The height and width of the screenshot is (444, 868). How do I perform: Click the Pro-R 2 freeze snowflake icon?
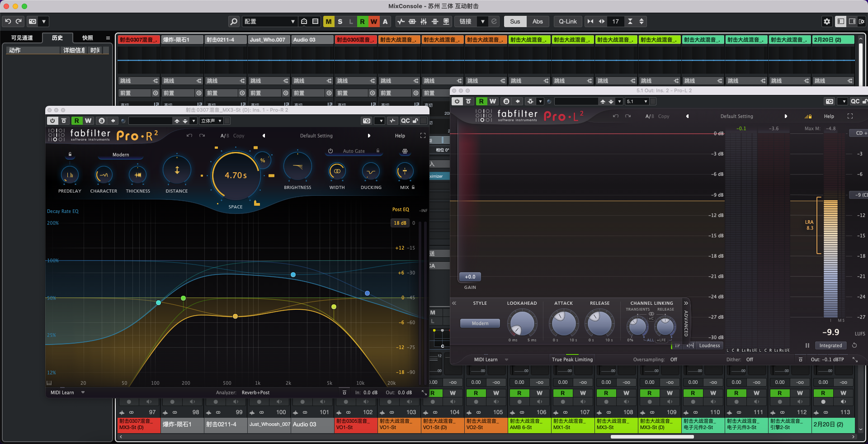[405, 151]
